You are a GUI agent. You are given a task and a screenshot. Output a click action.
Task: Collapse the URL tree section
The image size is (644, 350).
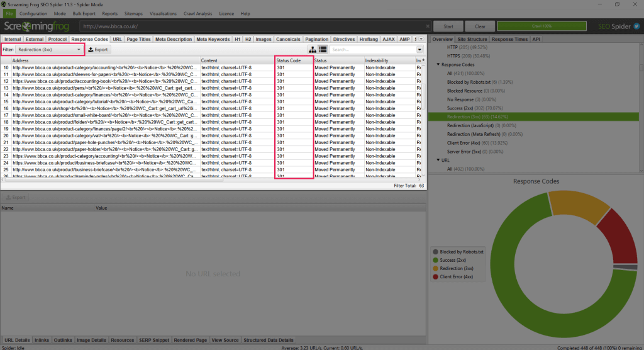pos(438,160)
